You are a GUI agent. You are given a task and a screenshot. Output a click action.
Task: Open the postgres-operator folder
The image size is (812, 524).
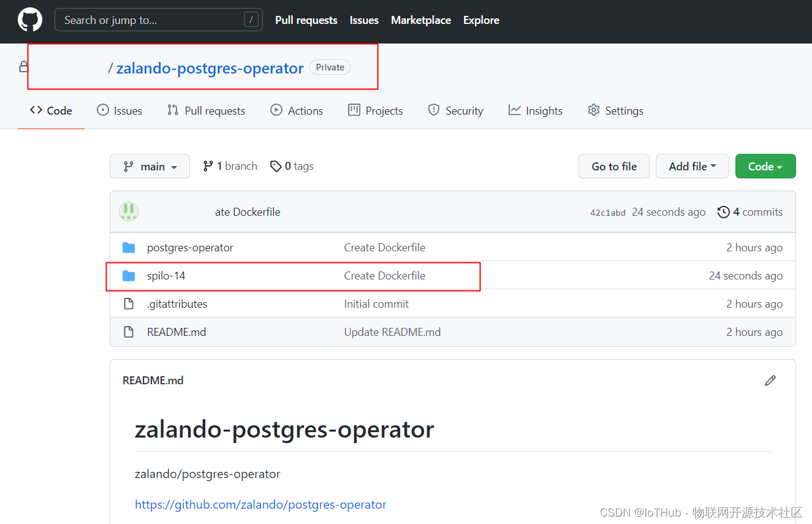(x=190, y=248)
